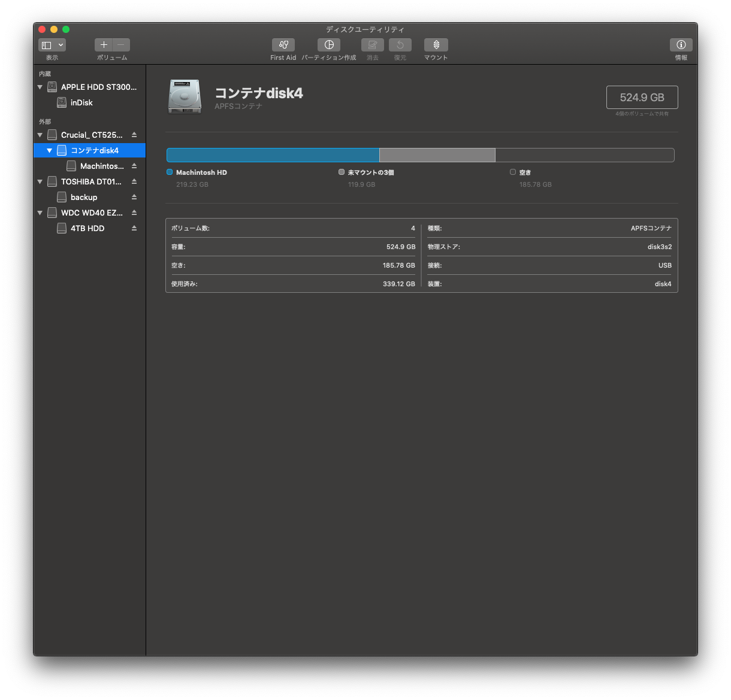Select the 4TB HDD volume
731x700 pixels.
(90, 228)
